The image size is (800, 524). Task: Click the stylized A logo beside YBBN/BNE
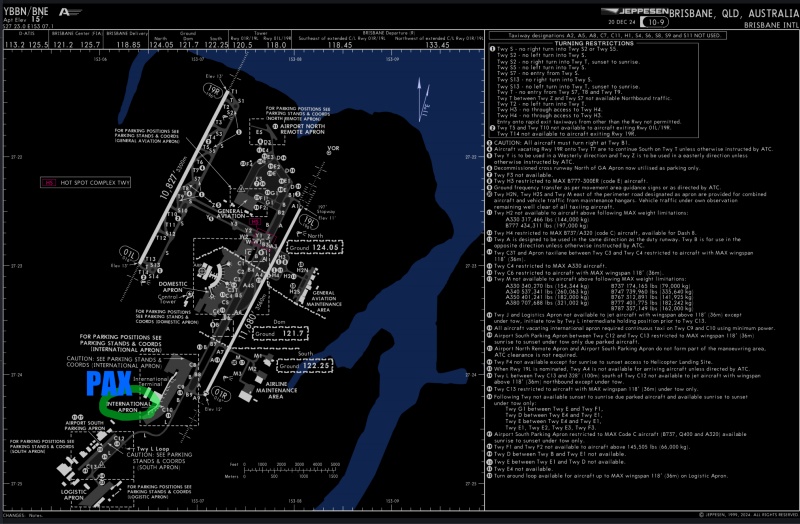tap(70, 10)
